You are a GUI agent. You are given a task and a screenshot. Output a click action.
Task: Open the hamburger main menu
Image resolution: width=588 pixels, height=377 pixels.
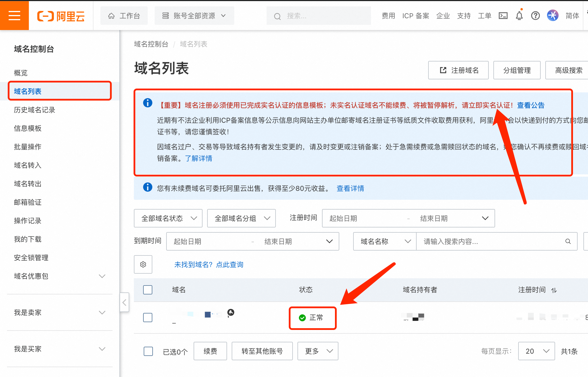[14, 16]
